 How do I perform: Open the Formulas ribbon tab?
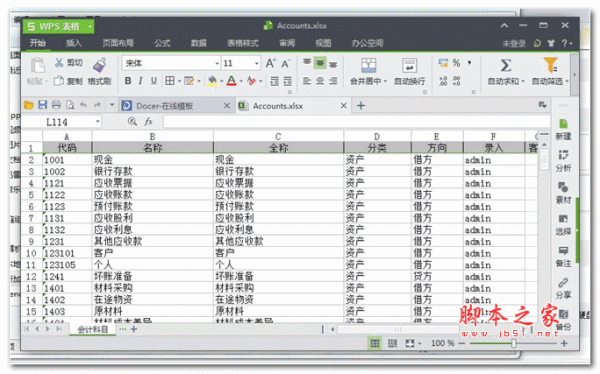162,43
